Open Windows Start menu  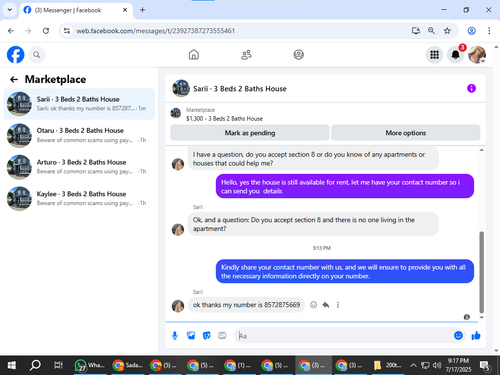(12, 365)
